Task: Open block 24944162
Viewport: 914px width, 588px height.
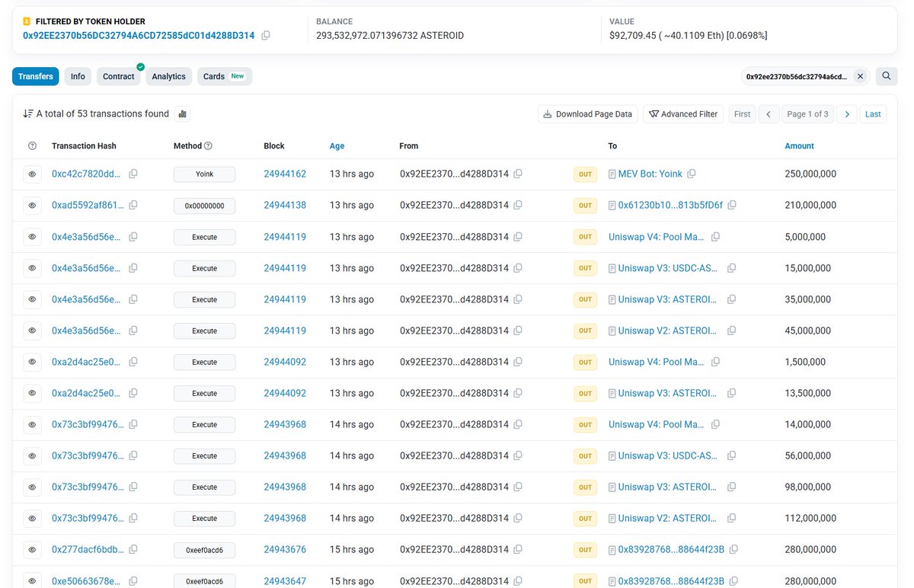Action: (x=285, y=174)
